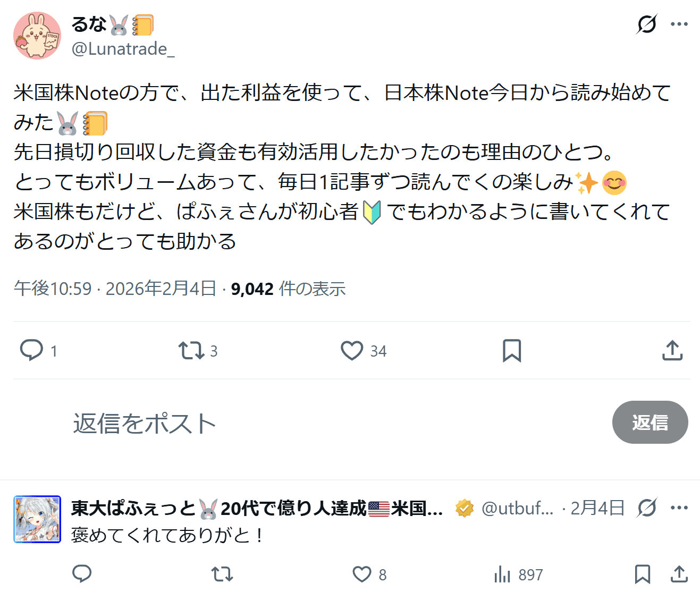The width and height of the screenshot is (700, 600).
Task: Click the 返信 reply button
Action: point(650,422)
